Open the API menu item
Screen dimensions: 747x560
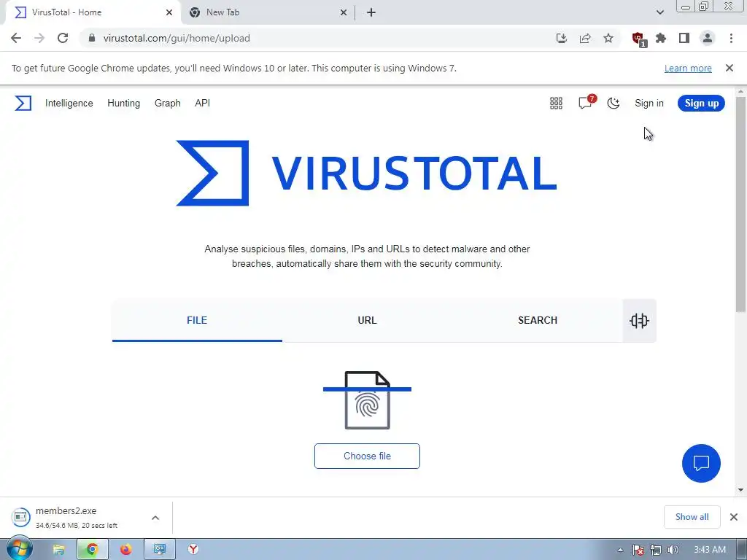point(203,103)
